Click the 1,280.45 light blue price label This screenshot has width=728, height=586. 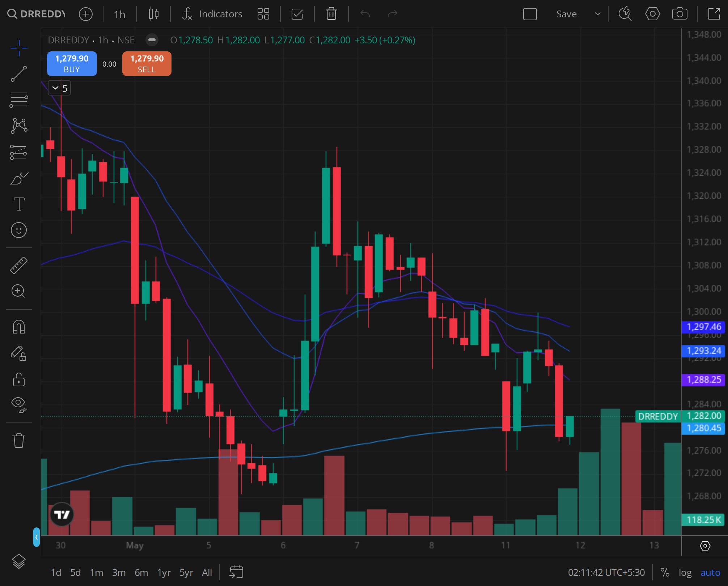[x=704, y=428]
